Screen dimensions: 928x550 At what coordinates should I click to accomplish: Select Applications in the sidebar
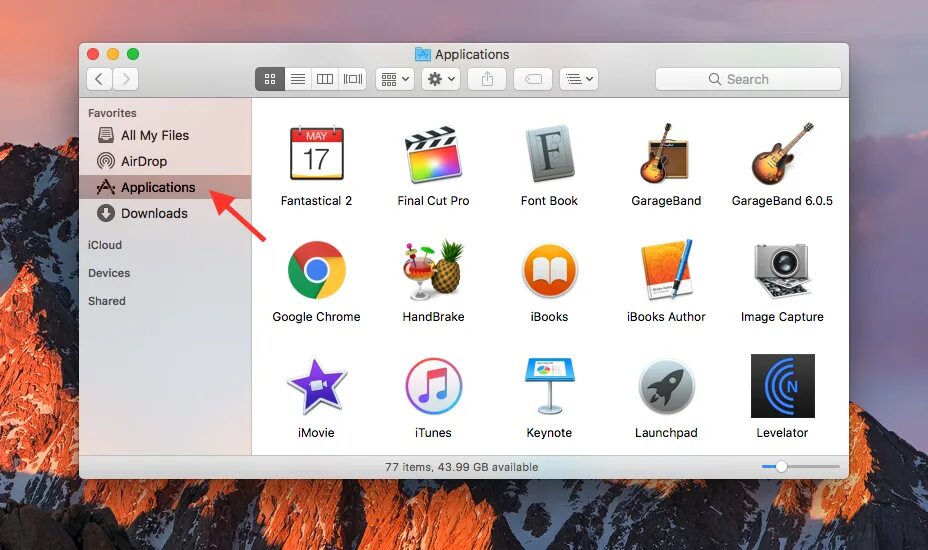click(165, 187)
